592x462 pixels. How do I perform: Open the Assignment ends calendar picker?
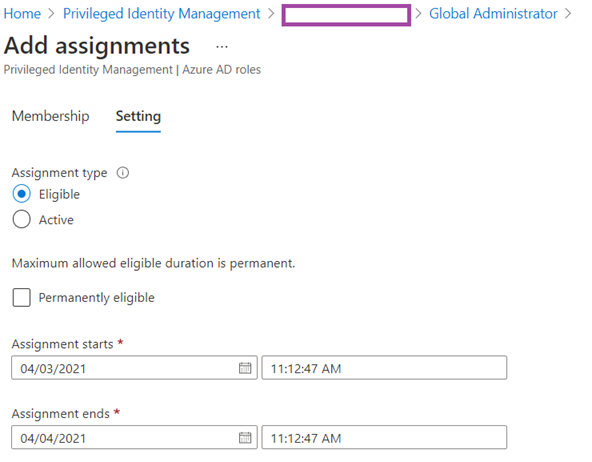point(245,437)
